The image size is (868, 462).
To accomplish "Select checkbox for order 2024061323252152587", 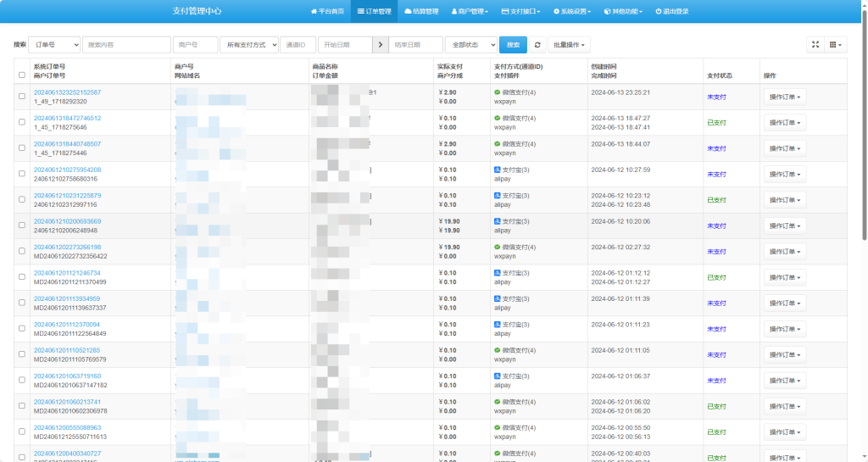I will [x=22, y=97].
